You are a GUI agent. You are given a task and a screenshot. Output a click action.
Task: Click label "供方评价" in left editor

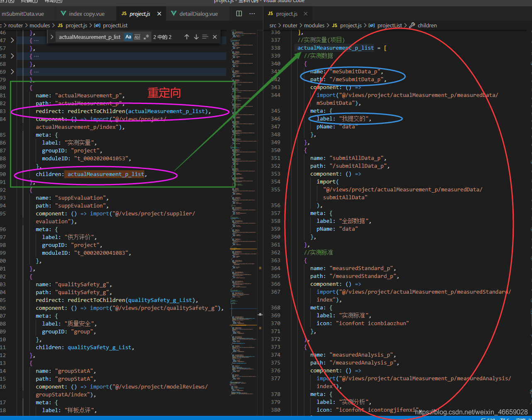coord(80,237)
